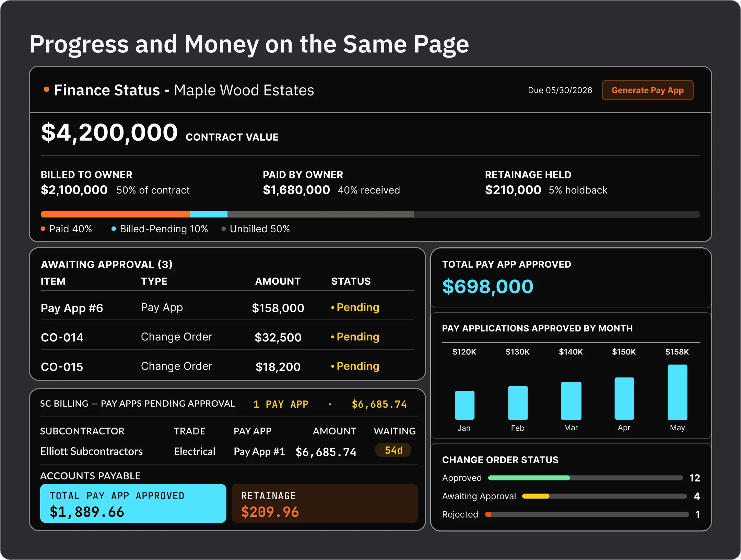Screen dimensions: 741x560
Task: Click the yellow Awaiting Approval bar
Action: [x=536, y=496]
